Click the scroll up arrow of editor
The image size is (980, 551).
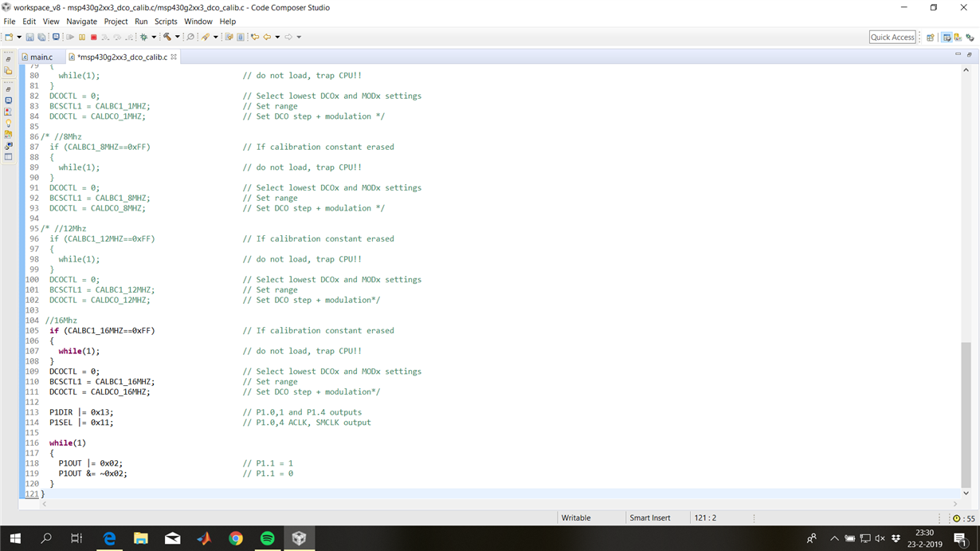coord(966,70)
